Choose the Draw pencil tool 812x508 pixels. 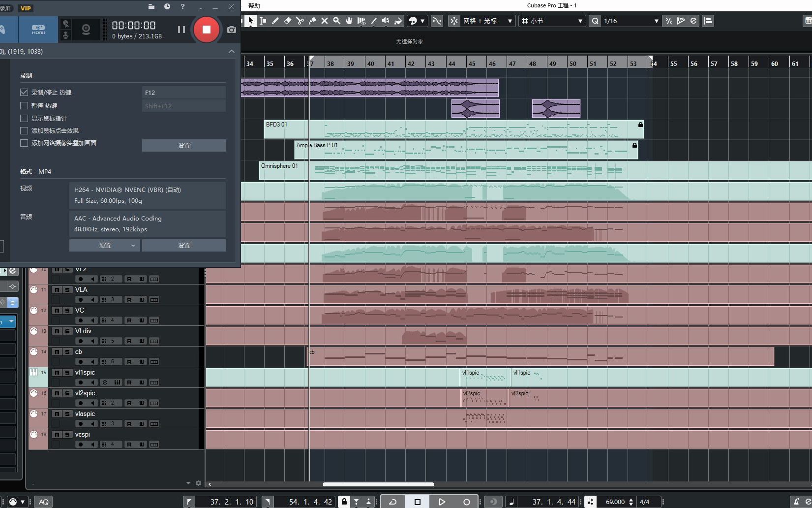(x=275, y=21)
